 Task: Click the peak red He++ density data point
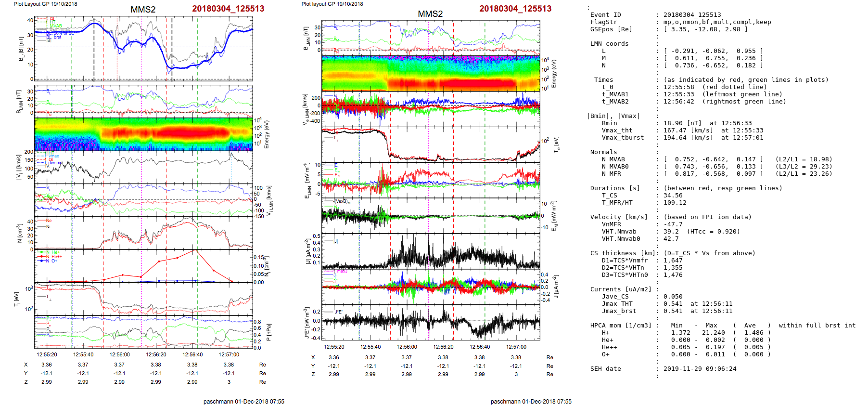pos(195,250)
